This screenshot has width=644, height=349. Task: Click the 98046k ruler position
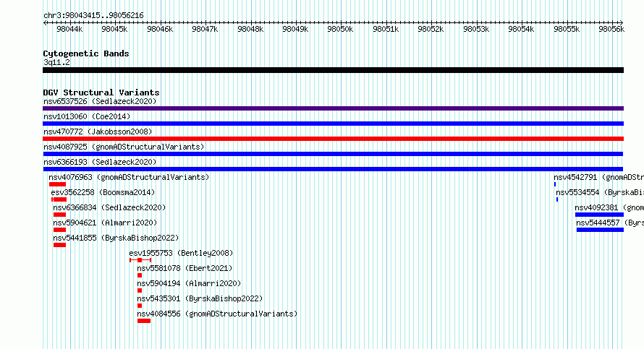160,29
